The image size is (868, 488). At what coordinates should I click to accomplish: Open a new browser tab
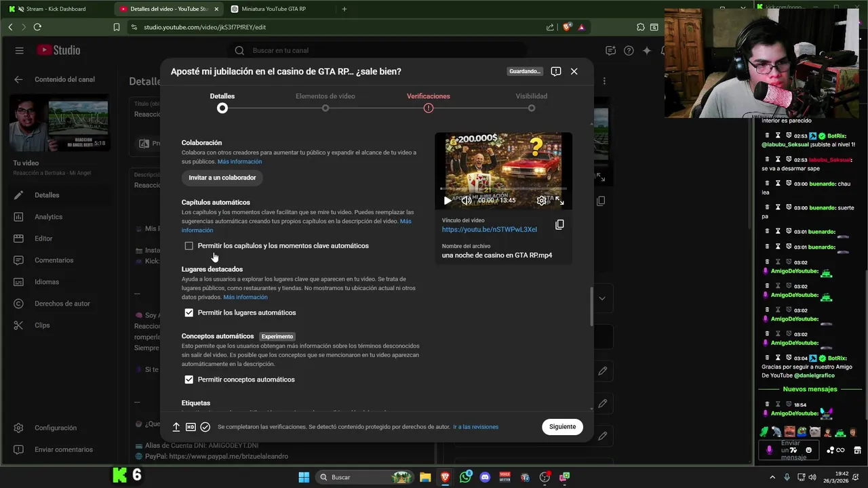[344, 9]
